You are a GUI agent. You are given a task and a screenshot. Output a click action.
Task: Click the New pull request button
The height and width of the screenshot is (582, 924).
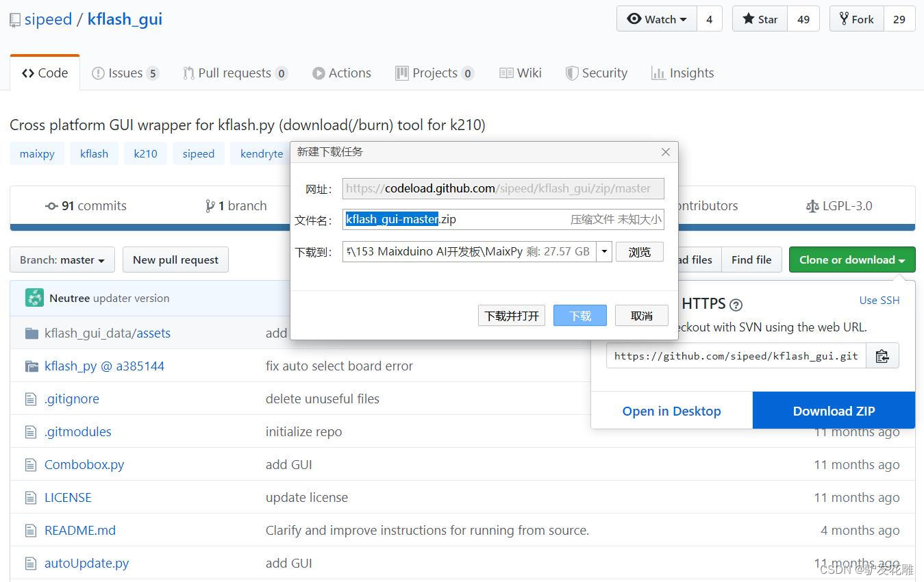point(175,260)
